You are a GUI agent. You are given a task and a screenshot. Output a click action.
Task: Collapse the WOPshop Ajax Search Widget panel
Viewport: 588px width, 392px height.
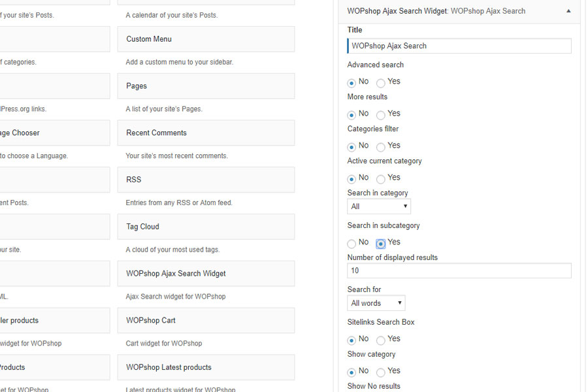coord(568,11)
